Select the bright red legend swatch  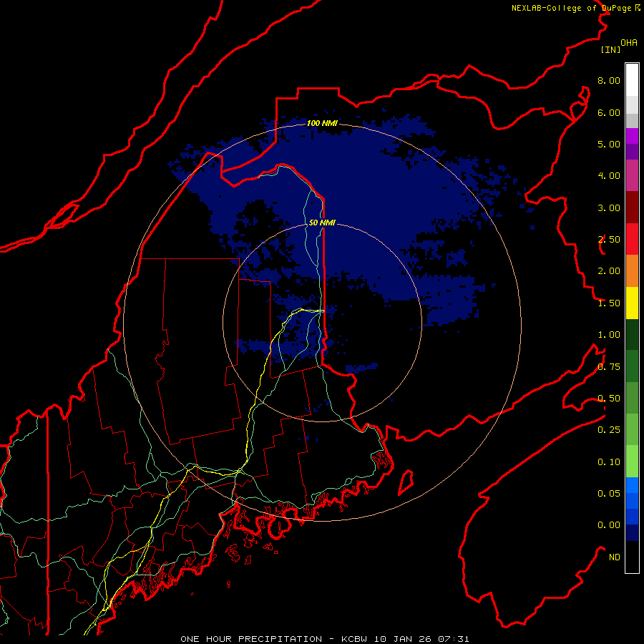click(x=632, y=239)
